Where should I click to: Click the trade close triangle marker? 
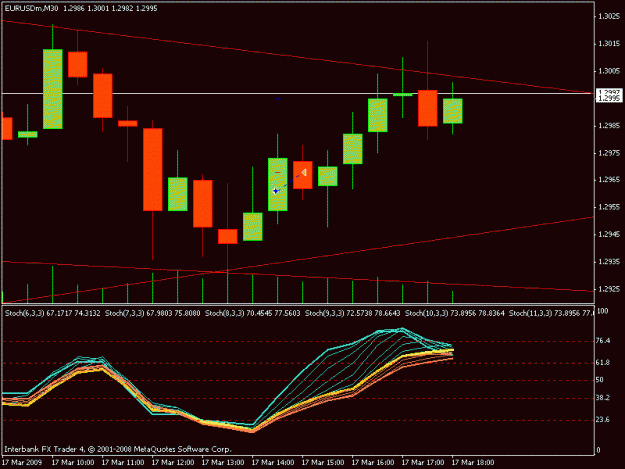[304, 173]
